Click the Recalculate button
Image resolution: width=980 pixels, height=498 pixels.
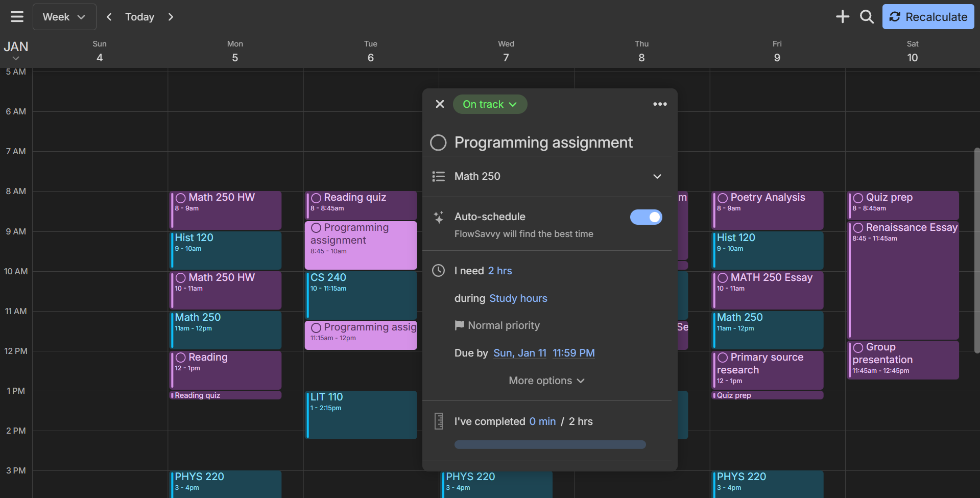[928, 17]
